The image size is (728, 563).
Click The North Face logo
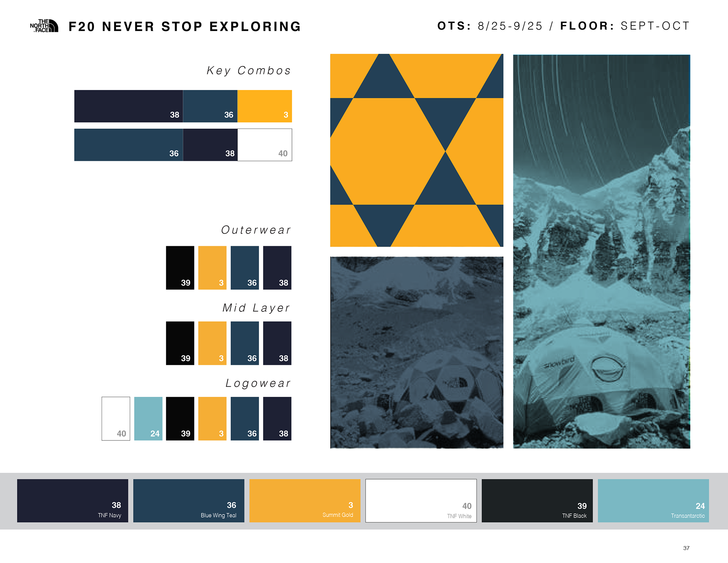44,26
